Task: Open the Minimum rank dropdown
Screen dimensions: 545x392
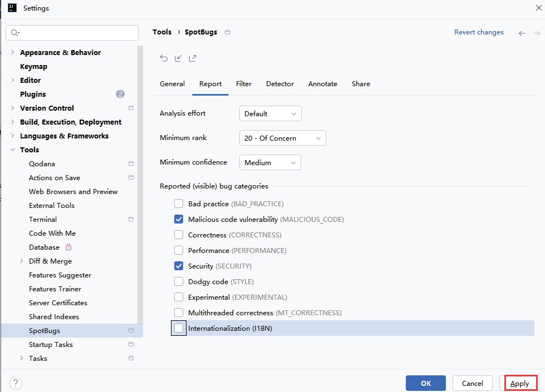Action: [283, 138]
